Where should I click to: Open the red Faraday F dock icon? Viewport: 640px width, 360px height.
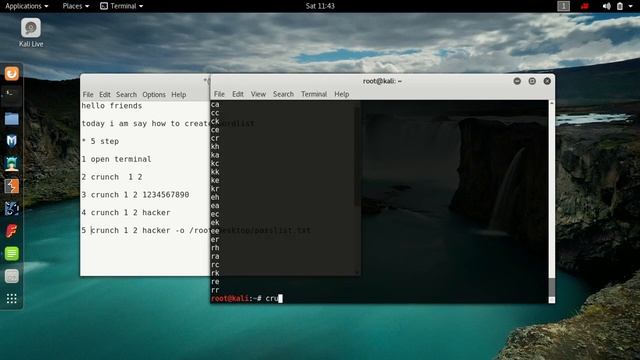(11, 231)
